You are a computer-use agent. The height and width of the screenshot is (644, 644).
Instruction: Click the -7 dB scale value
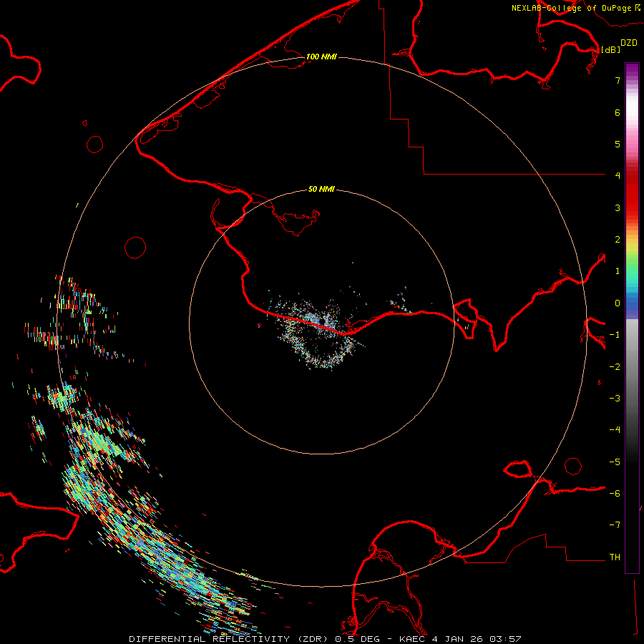615,525
